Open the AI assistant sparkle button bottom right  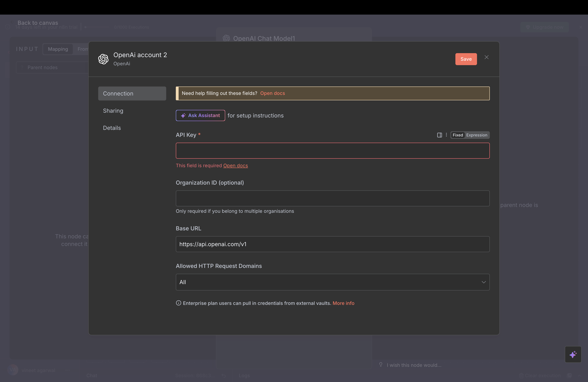tap(573, 355)
